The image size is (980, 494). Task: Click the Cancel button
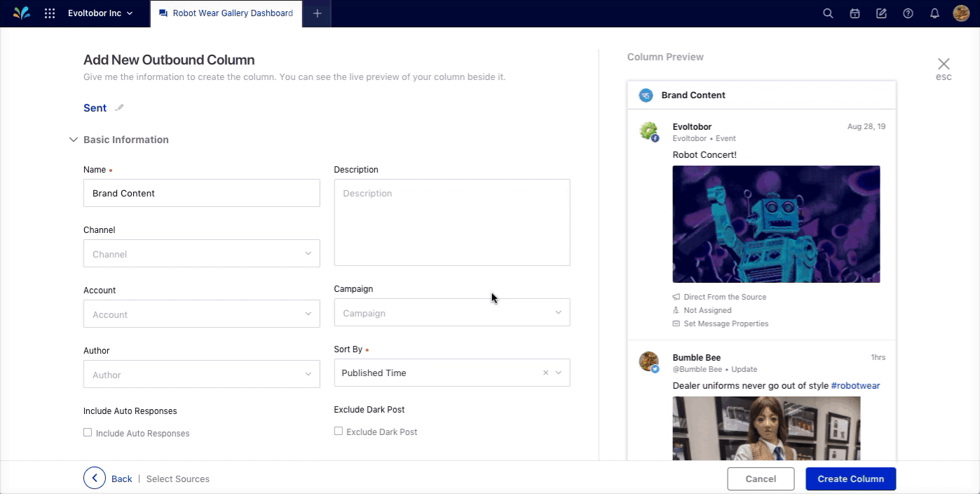pos(761,479)
